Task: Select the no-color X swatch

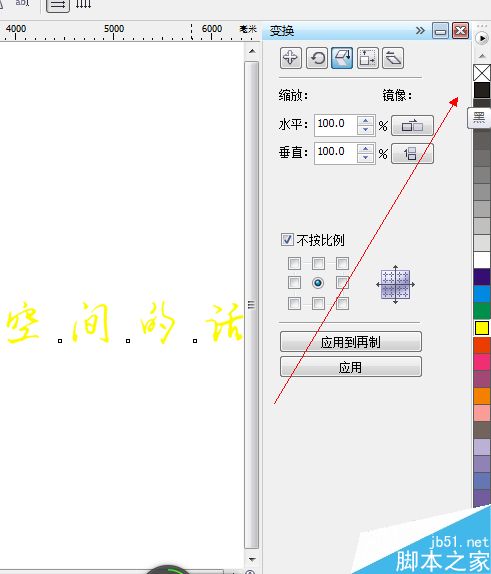Action: (x=482, y=73)
